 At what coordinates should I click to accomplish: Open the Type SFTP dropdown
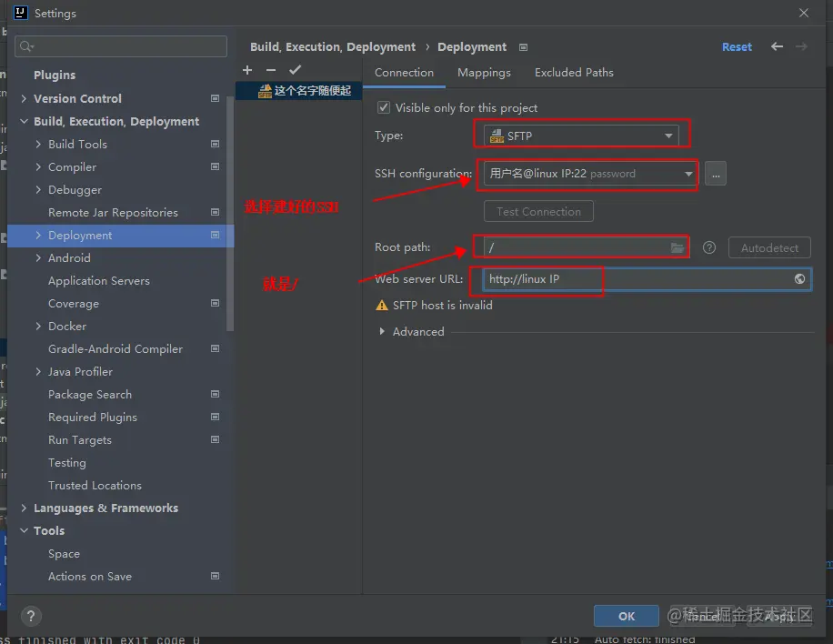point(581,136)
